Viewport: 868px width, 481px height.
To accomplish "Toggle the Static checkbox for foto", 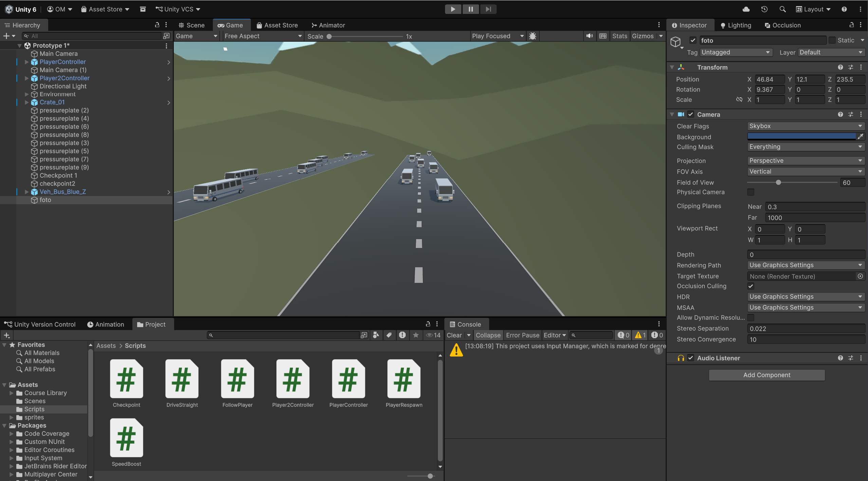I will [x=832, y=40].
